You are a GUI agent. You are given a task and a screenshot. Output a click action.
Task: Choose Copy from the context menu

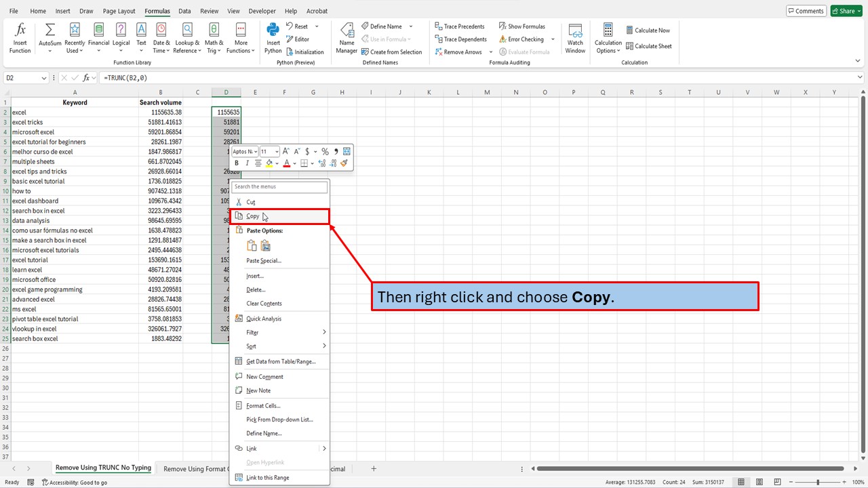point(254,216)
